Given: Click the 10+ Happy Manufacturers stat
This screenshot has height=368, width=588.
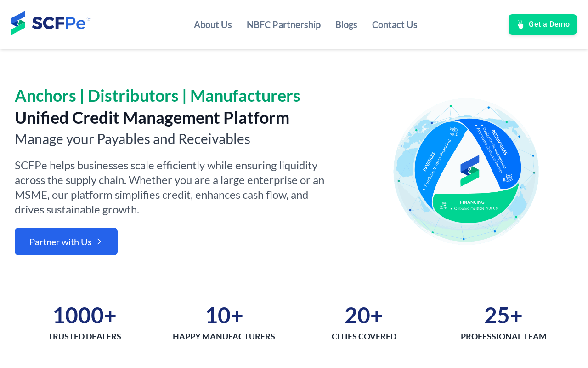Looking at the screenshot, I should (224, 323).
